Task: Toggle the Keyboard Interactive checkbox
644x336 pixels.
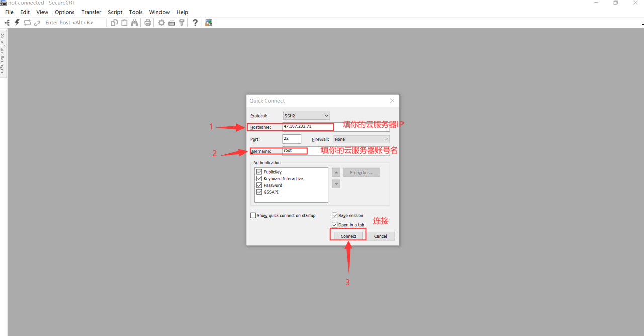Action: pos(259,178)
